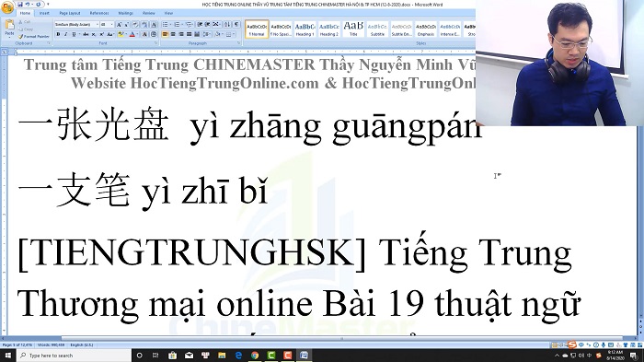The height and width of the screenshot is (362, 644).
Task: Open the Office button menu
Action: coord(7,7)
